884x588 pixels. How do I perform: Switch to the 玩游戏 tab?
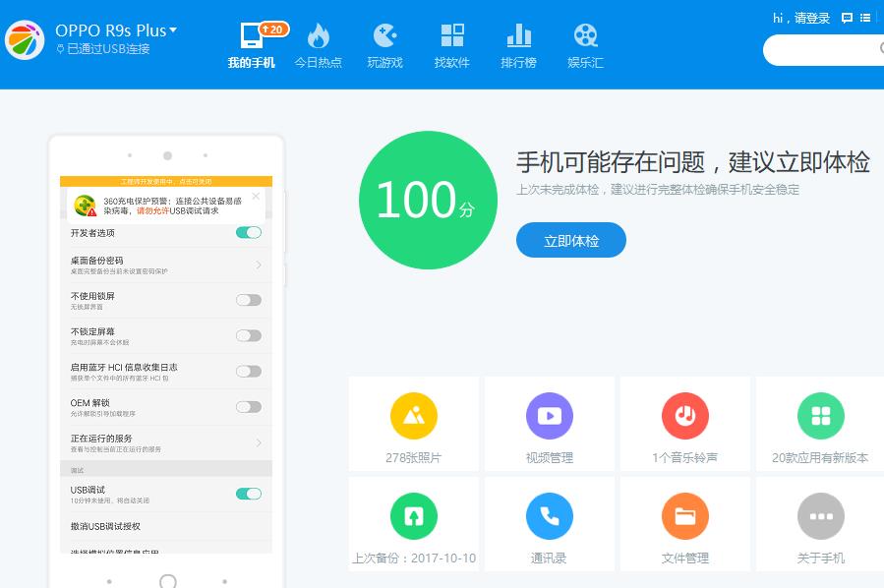(x=385, y=46)
